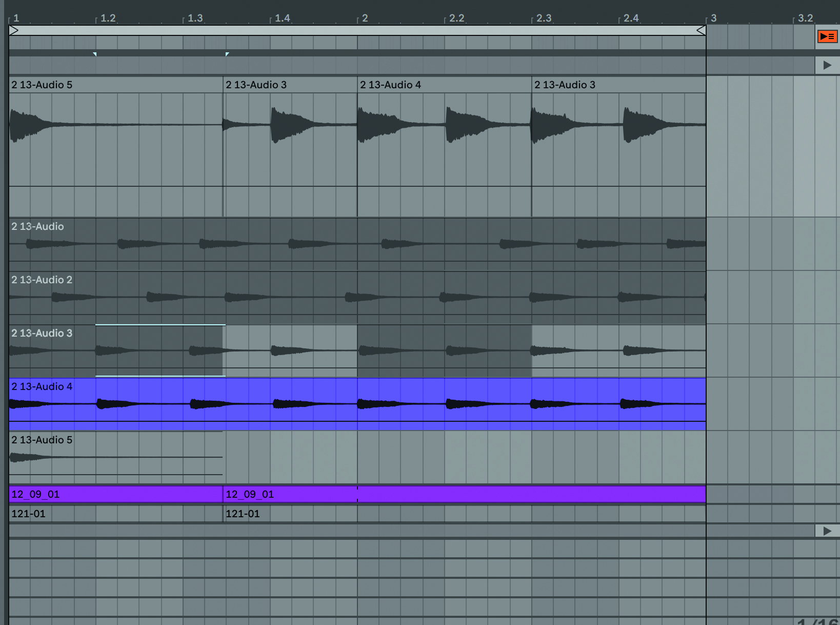The width and height of the screenshot is (840, 625).
Task: Click the waveform in the '2 13-Audio 4' main clip
Action: 445,125
